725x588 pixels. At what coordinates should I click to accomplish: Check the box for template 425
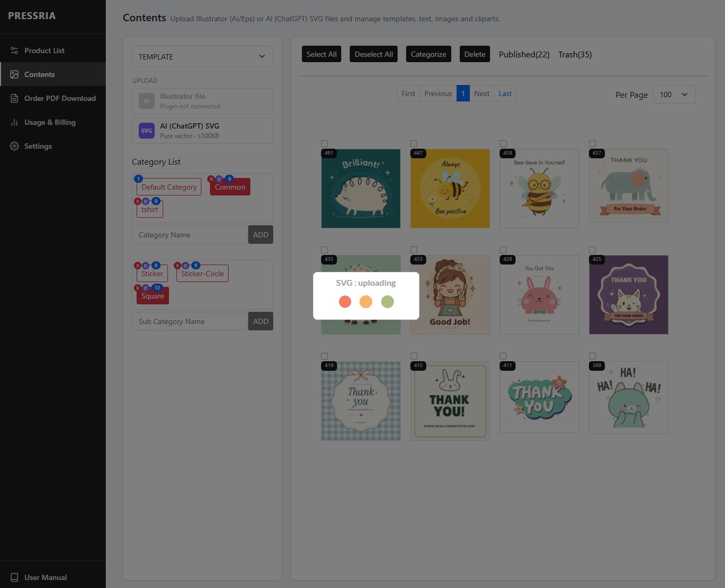pyautogui.click(x=593, y=250)
